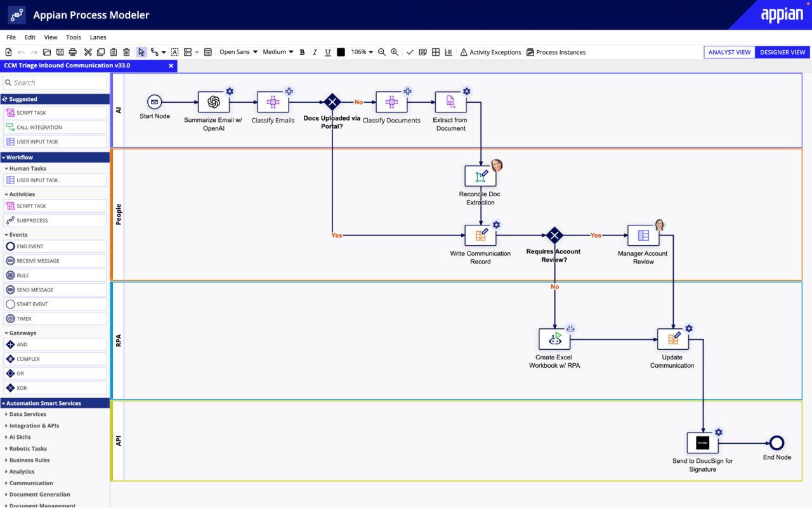Click the Extract from Document node
This screenshot has width=812, height=508.
click(x=450, y=102)
